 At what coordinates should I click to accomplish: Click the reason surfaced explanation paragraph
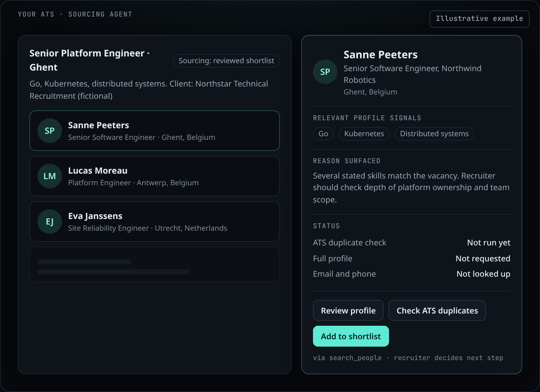pyautogui.click(x=411, y=188)
